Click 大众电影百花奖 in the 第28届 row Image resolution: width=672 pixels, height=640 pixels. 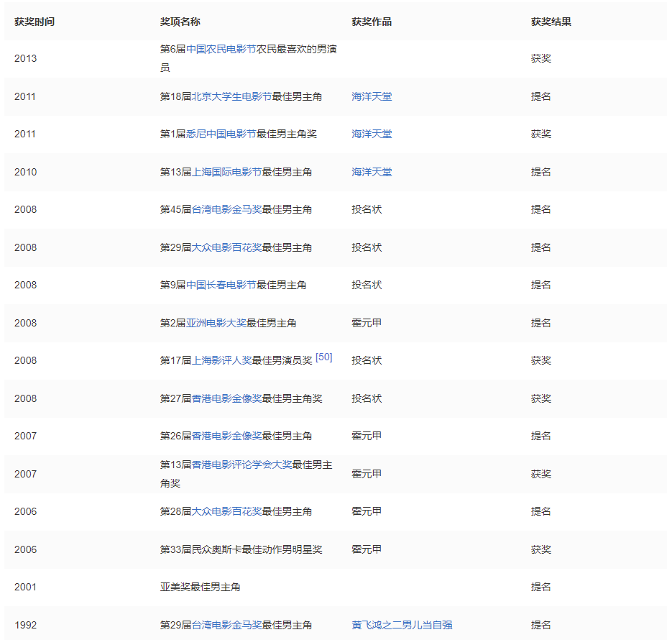(226, 511)
